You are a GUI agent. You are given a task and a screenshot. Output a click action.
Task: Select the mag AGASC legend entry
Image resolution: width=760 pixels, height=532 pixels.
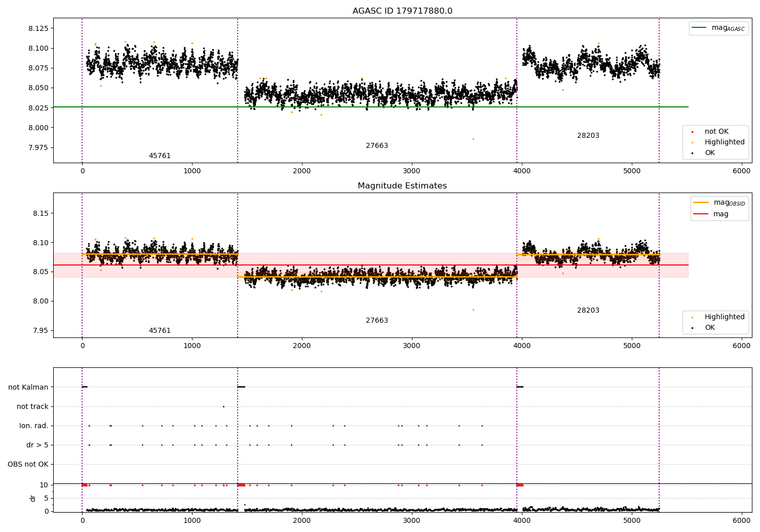click(x=718, y=28)
